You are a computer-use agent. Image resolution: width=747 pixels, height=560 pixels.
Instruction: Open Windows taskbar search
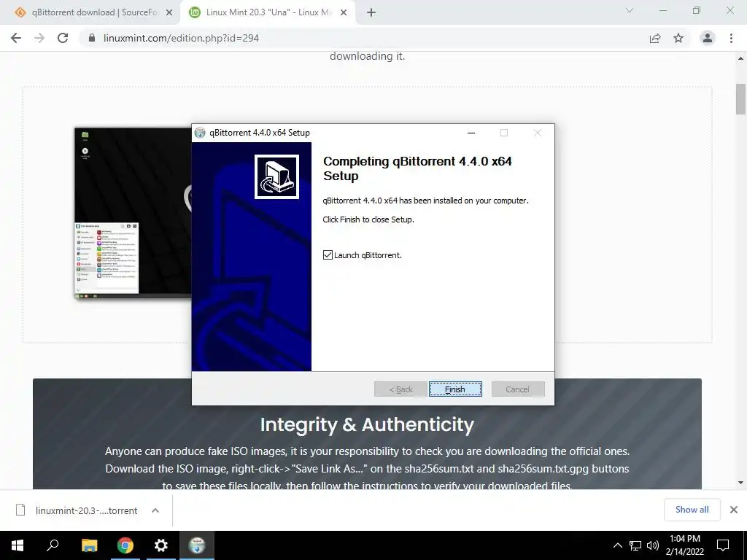coord(53,545)
